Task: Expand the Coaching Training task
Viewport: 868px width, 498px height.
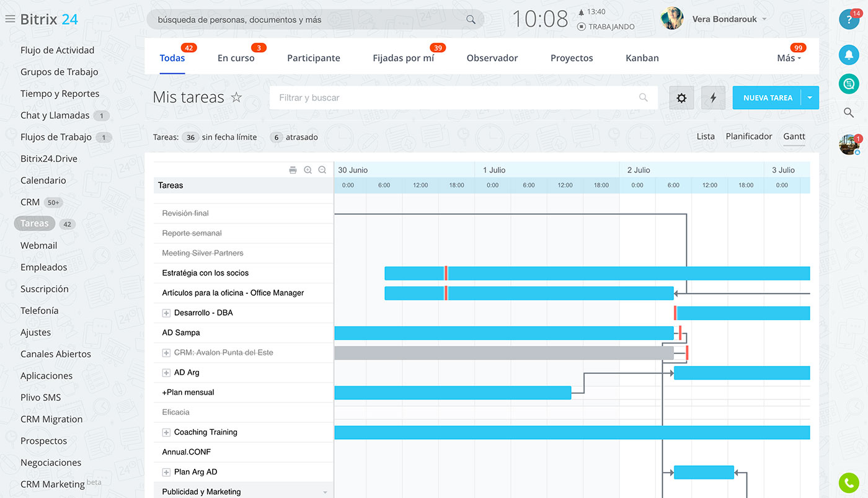Action: (166, 432)
